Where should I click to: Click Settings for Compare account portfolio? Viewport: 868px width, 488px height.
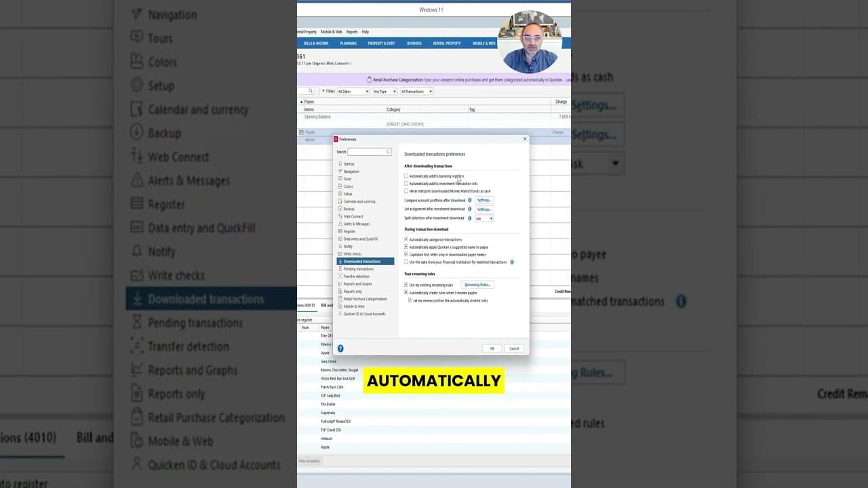click(484, 201)
